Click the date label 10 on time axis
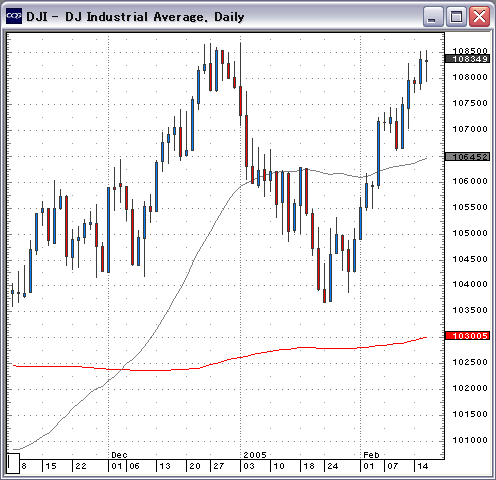This screenshot has width=496, height=480. tap(279, 466)
